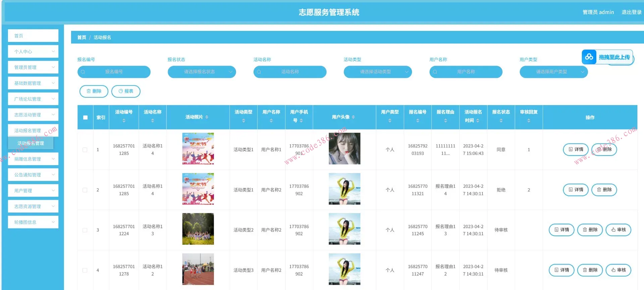
Task: Focus the 活动名称 search input
Action: [290, 72]
